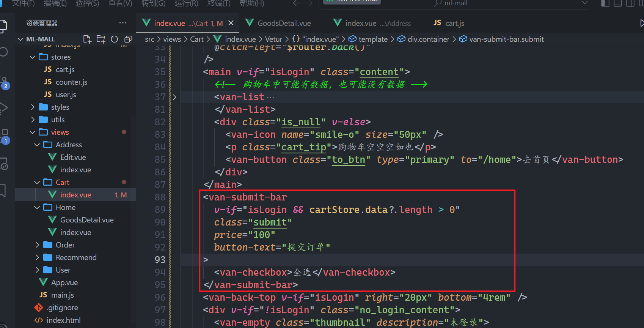Open the 转到(G) menu
644x328 pixels.
pos(153,3)
